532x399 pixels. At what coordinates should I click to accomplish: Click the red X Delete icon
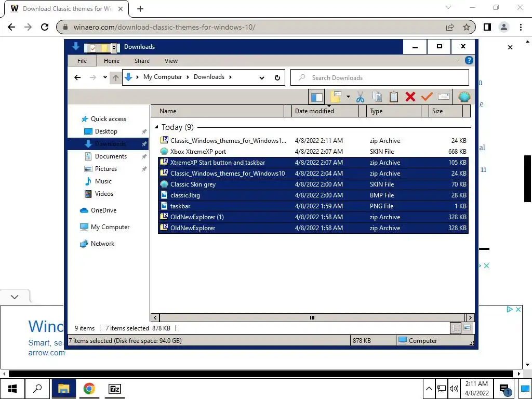pos(410,97)
